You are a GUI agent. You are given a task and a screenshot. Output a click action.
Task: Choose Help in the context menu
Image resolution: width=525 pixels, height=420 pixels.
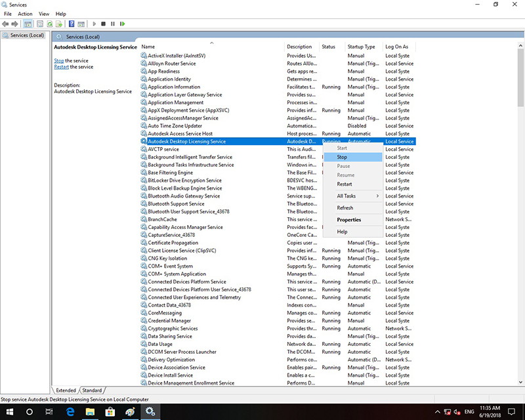pos(353,232)
